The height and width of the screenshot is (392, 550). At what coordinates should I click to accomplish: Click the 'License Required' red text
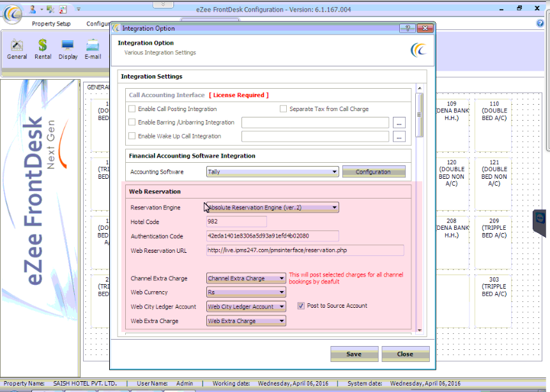pos(239,95)
